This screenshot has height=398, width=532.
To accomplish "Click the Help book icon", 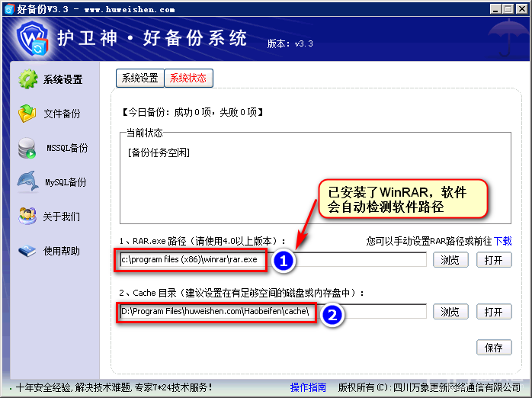I will click(27, 251).
